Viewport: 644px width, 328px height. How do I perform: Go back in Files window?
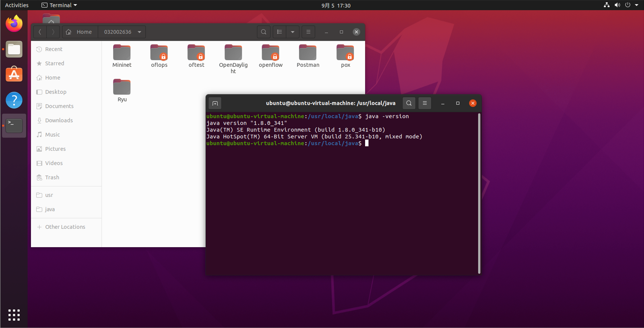click(x=40, y=32)
